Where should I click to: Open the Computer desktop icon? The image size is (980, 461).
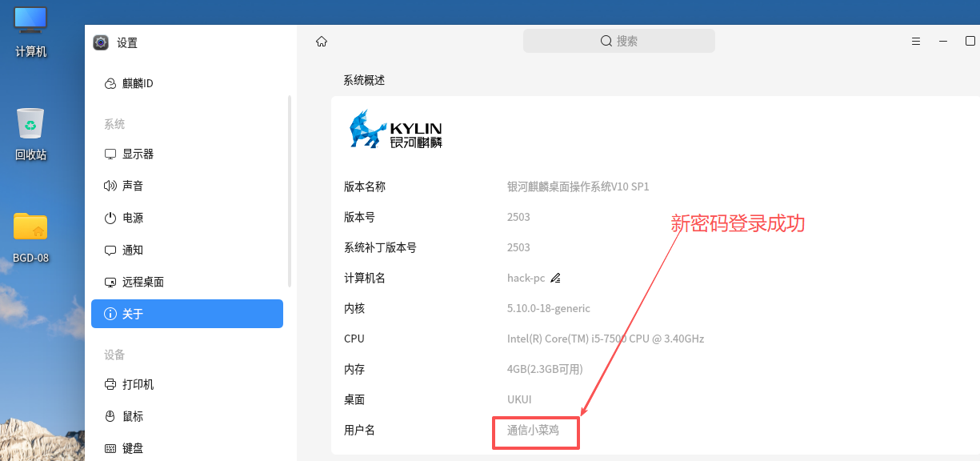point(30,30)
